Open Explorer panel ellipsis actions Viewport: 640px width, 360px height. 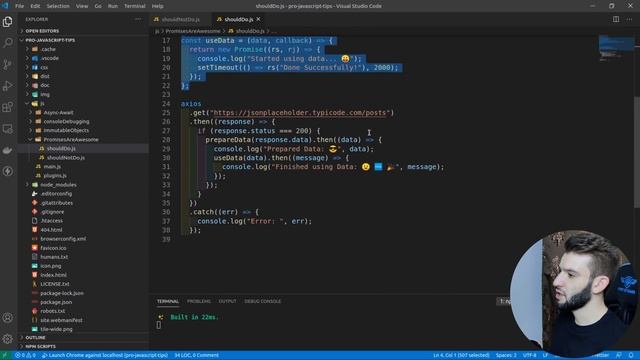(x=138, y=19)
